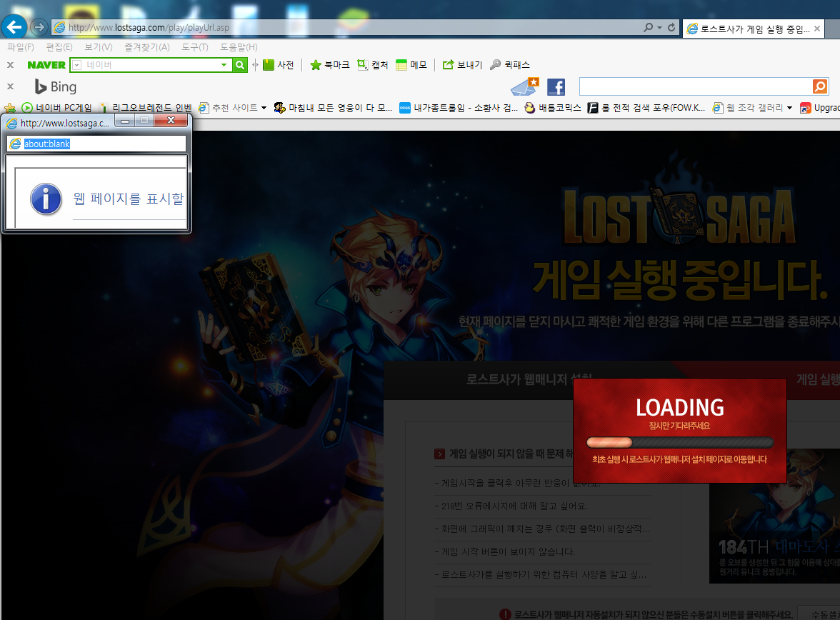Click the address bar magnifier search icon

point(649,27)
